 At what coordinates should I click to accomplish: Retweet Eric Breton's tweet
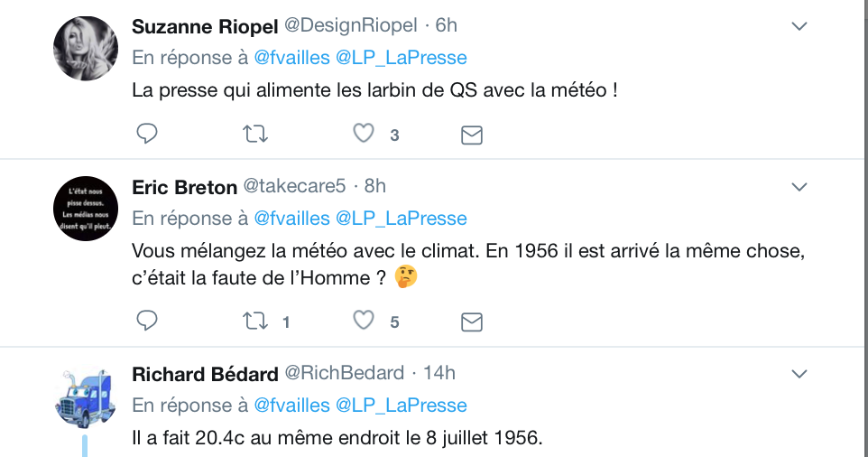pyautogui.click(x=255, y=321)
